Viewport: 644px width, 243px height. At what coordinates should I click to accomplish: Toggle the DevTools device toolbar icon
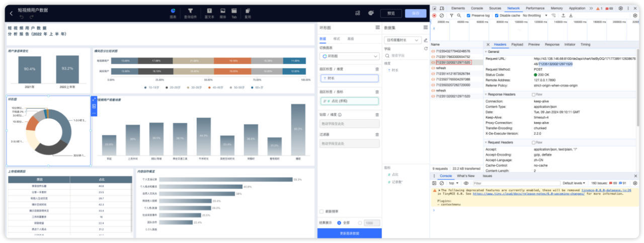[442, 9]
